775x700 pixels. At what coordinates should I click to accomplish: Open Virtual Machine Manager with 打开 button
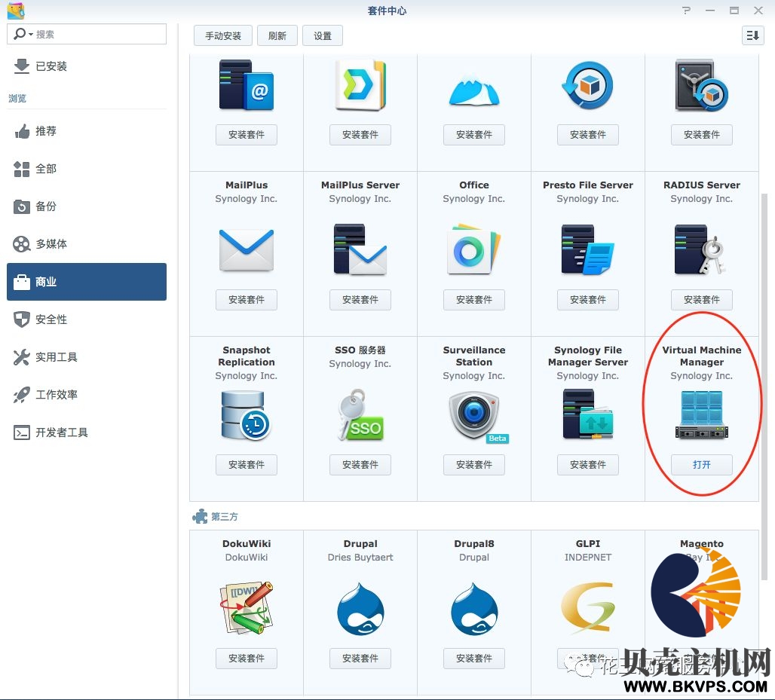(701, 465)
